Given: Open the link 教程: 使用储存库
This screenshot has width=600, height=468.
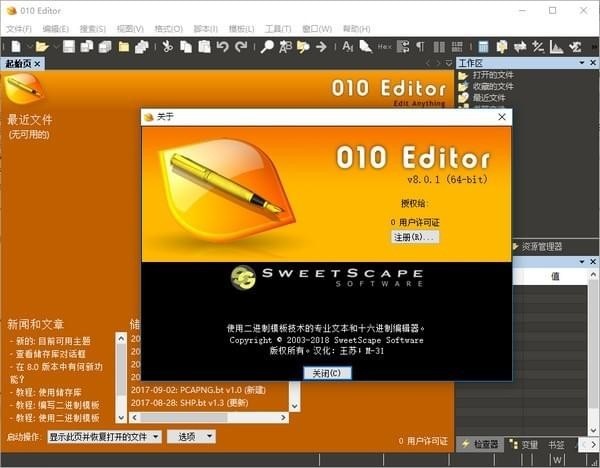Looking at the screenshot, I should pos(48,392).
